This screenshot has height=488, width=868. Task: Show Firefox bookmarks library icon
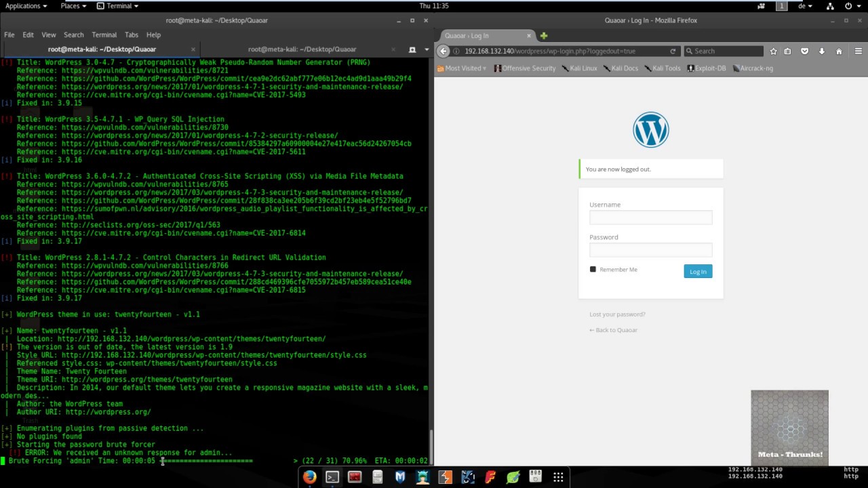[787, 51]
